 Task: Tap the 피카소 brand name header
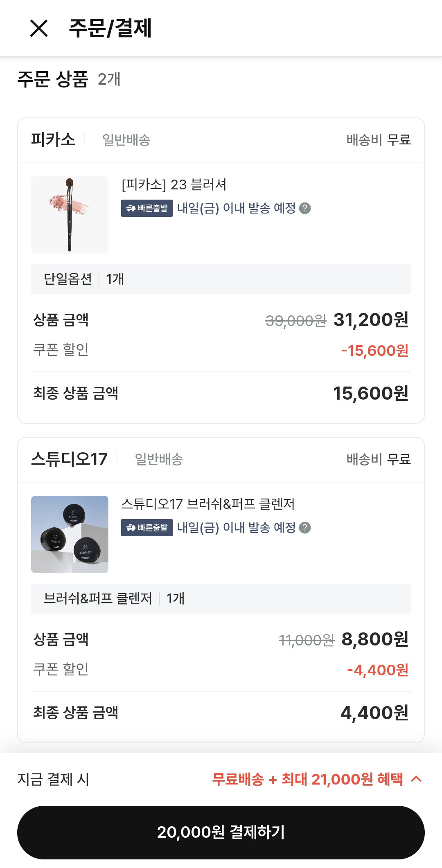pyautogui.click(x=53, y=139)
